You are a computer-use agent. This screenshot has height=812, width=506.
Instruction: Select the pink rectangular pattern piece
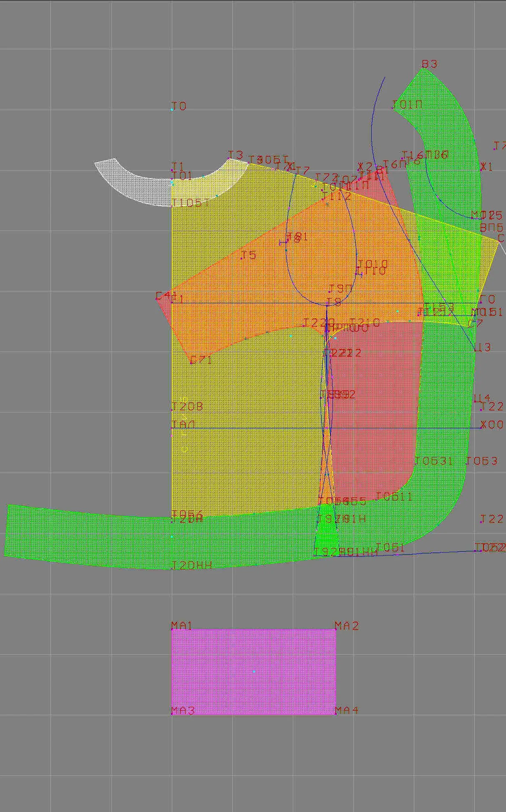click(254, 671)
